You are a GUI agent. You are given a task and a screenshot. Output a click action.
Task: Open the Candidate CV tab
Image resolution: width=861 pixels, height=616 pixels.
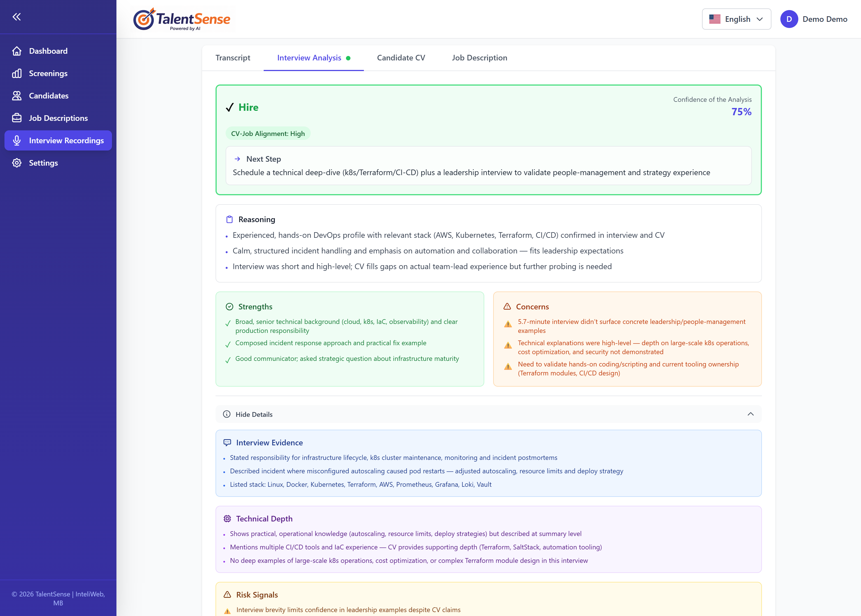(401, 58)
